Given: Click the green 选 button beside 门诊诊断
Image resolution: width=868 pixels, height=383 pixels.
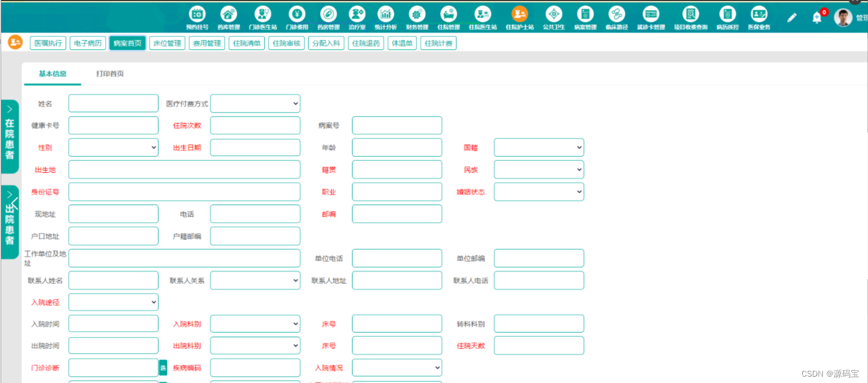Looking at the screenshot, I should [163, 367].
